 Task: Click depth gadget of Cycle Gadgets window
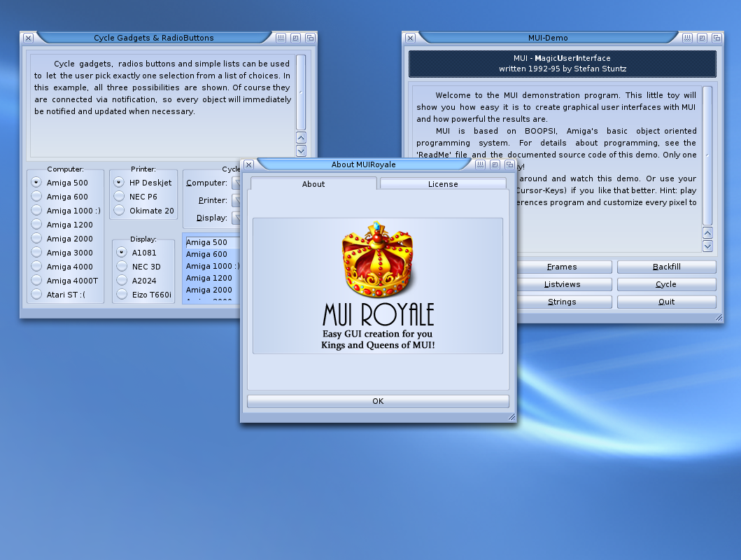[310, 38]
